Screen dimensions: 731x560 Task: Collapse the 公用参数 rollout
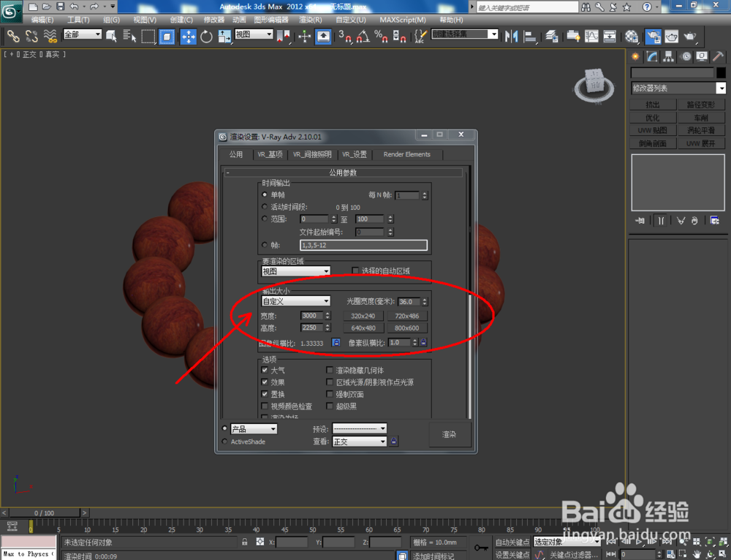(343, 173)
